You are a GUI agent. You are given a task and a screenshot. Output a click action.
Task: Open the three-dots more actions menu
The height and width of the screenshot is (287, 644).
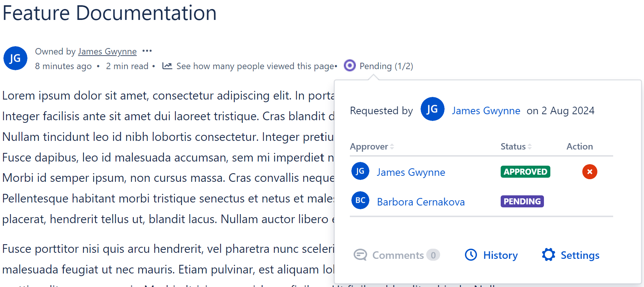tap(147, 51)
